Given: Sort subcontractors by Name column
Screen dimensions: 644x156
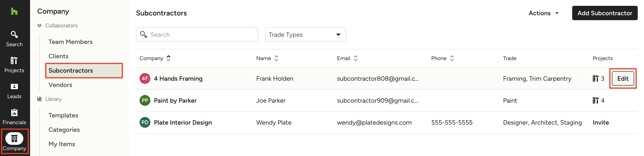Looking at the screenshot, I should pos(276,58).
